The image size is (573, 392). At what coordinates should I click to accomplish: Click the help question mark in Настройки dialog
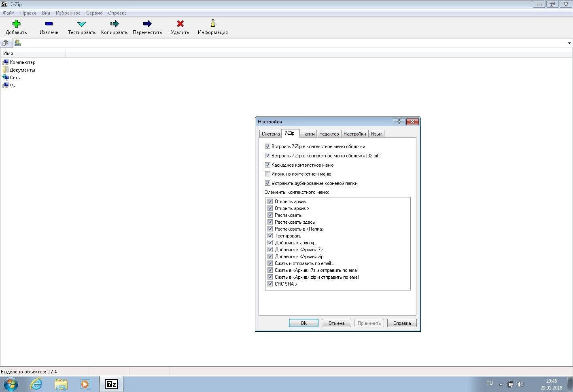pos(399,121)
